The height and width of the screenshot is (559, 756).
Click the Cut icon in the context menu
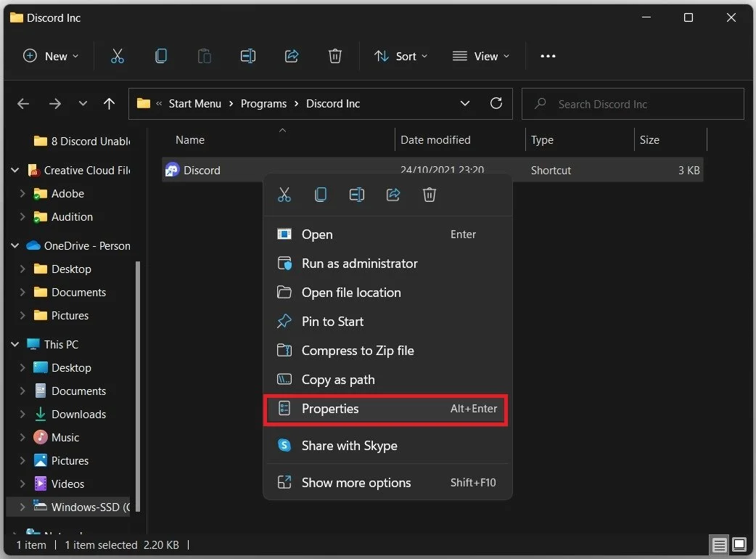point(284,195)
